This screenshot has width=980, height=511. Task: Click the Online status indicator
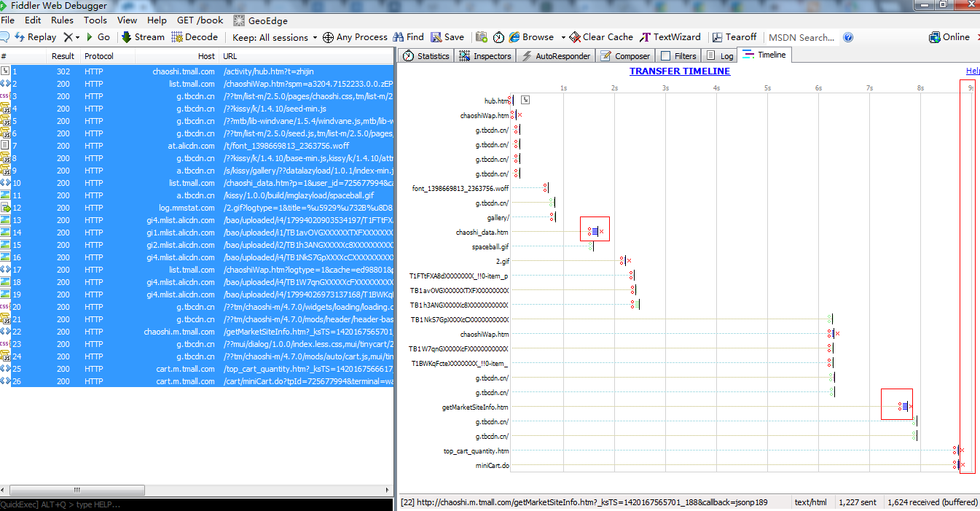click(x=949, y=37)
